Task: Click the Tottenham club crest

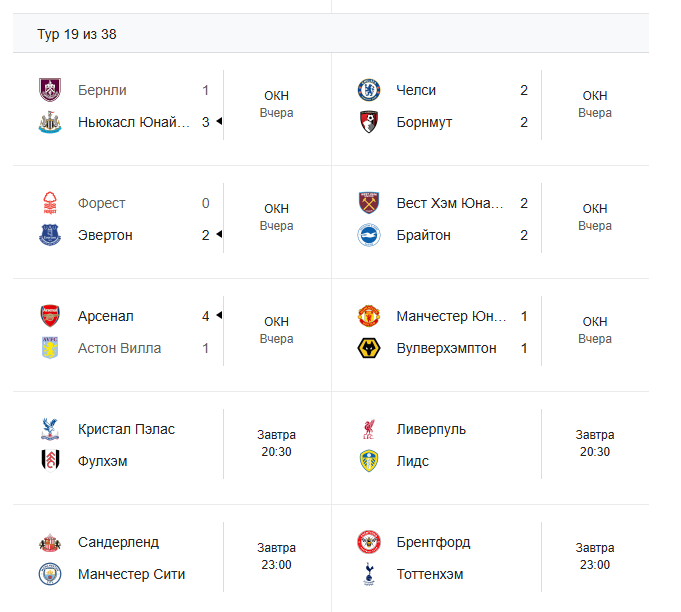Action: [369, 574]
